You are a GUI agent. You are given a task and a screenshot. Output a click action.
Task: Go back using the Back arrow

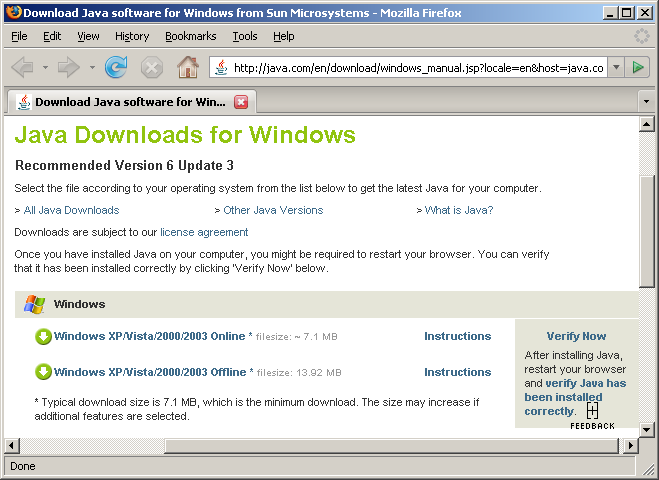coord(23,67)
